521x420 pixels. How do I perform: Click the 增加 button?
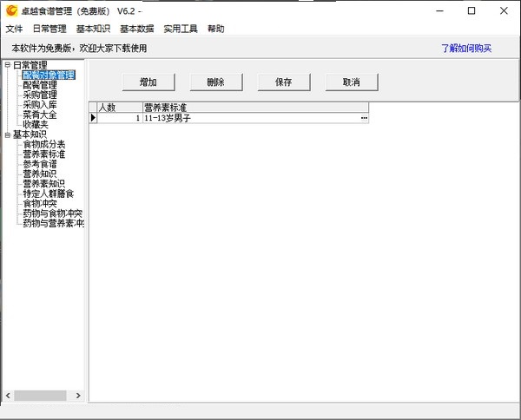click(147, 82)
